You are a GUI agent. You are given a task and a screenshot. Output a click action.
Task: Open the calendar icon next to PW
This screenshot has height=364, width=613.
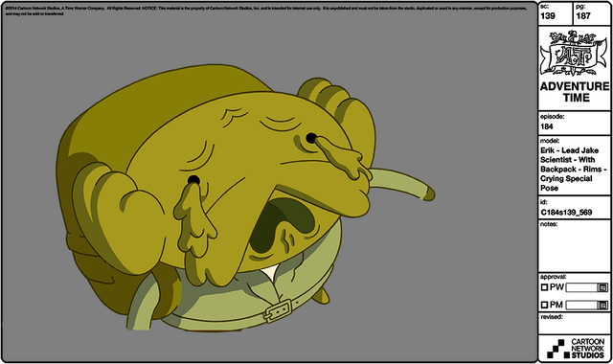602,287
